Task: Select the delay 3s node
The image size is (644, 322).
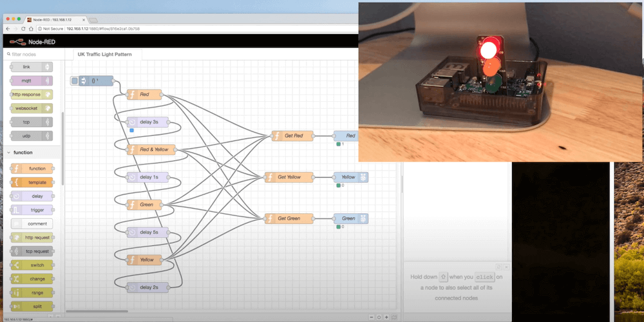Action: pyautogui.click(x=148, y=122)
